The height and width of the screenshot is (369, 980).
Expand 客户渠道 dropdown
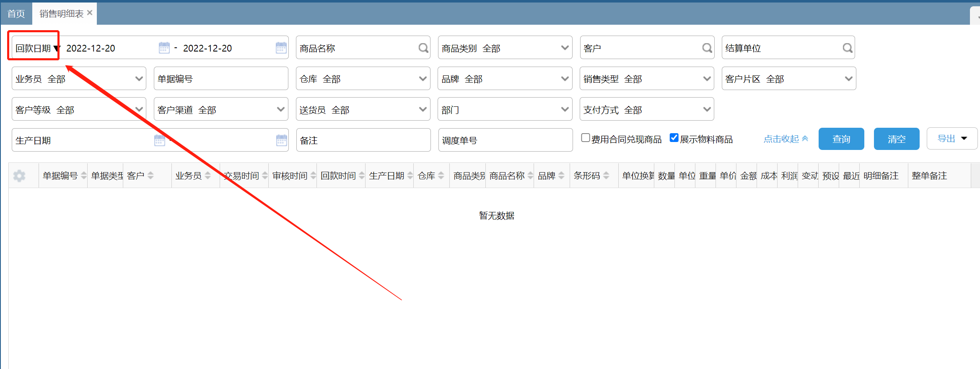[221, 109]
